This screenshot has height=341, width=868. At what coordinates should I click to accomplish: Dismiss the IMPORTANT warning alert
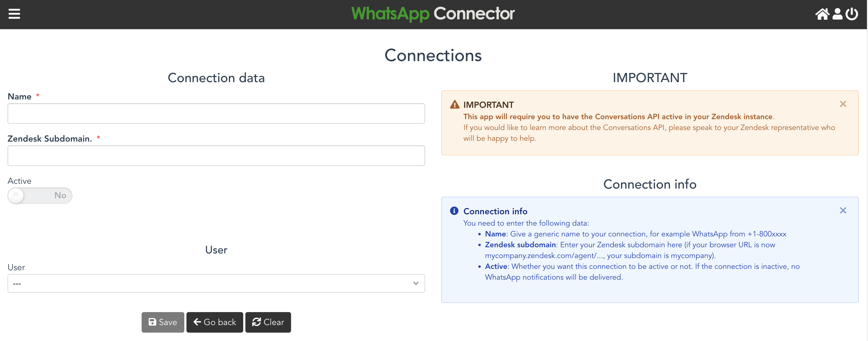(x=843, y=104)
